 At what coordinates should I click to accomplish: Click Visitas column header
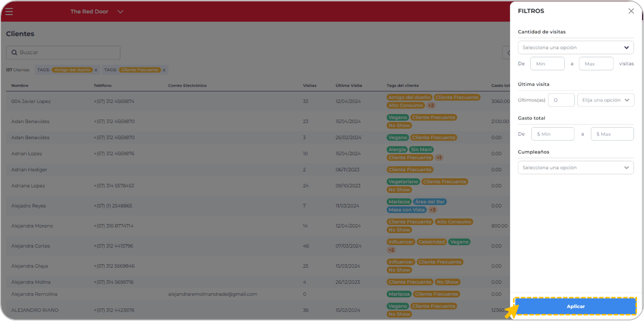[x=309, y=85]
